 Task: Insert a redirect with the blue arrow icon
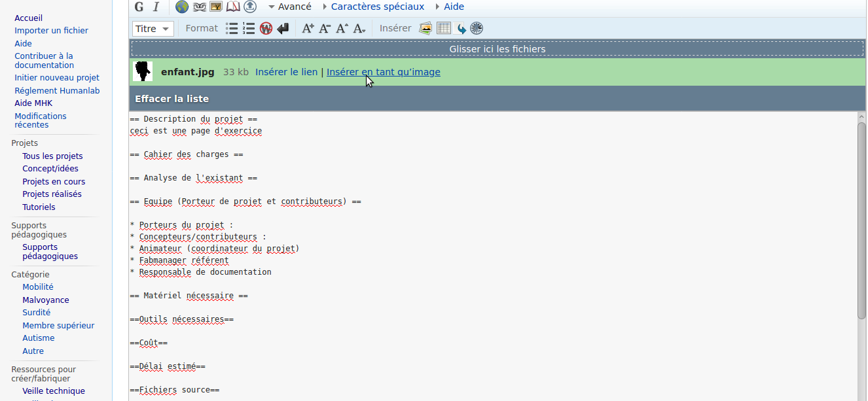coord(461,28)
